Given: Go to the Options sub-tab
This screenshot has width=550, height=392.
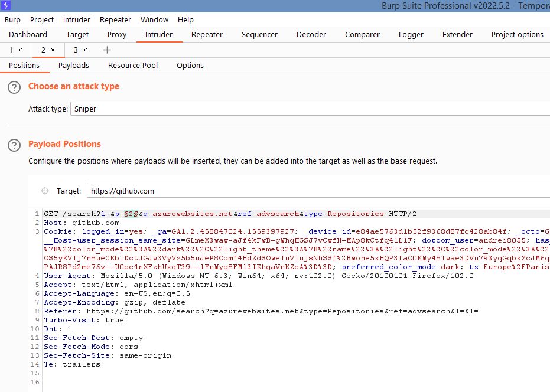Looking at the screenshot, I should (x=190, y=66).
